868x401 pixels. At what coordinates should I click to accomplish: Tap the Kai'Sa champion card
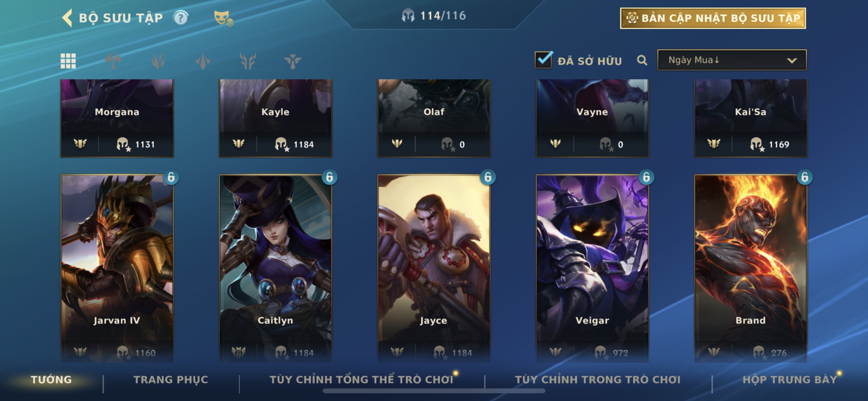751,118
